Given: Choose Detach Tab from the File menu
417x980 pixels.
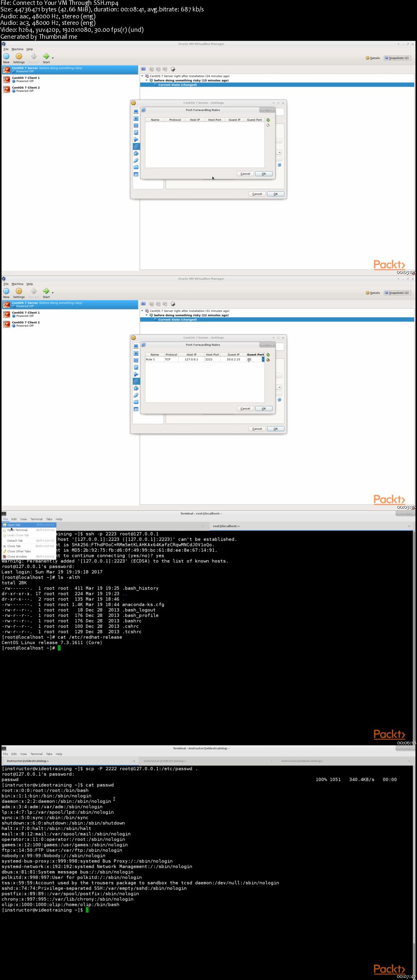Looking at the screenshot, I should point(29,541).
